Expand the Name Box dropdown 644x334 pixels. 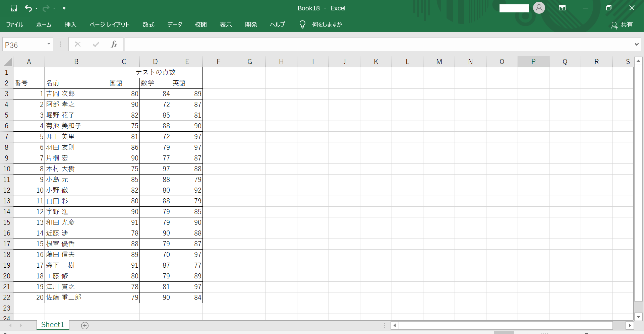(x=49, y=44)
